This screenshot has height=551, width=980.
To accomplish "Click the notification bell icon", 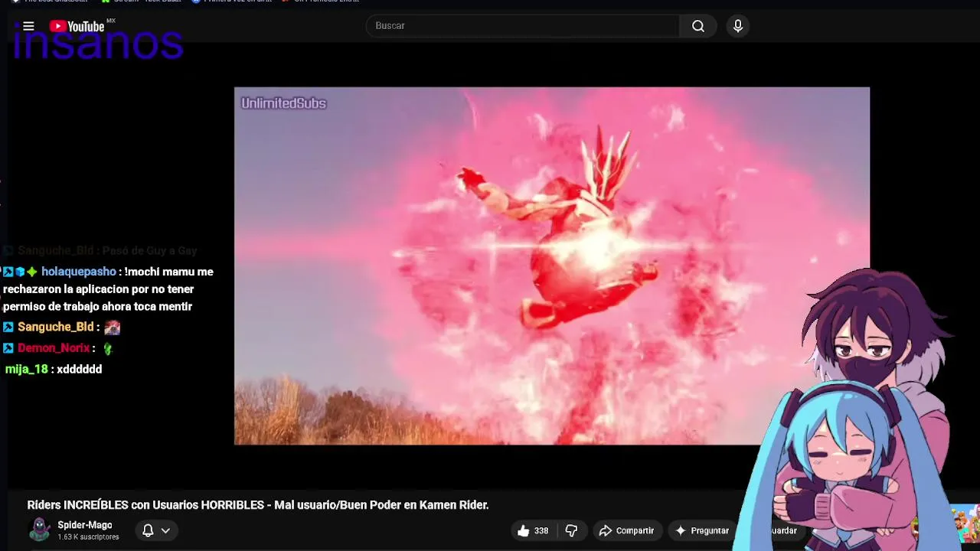I will click(148, 530).
